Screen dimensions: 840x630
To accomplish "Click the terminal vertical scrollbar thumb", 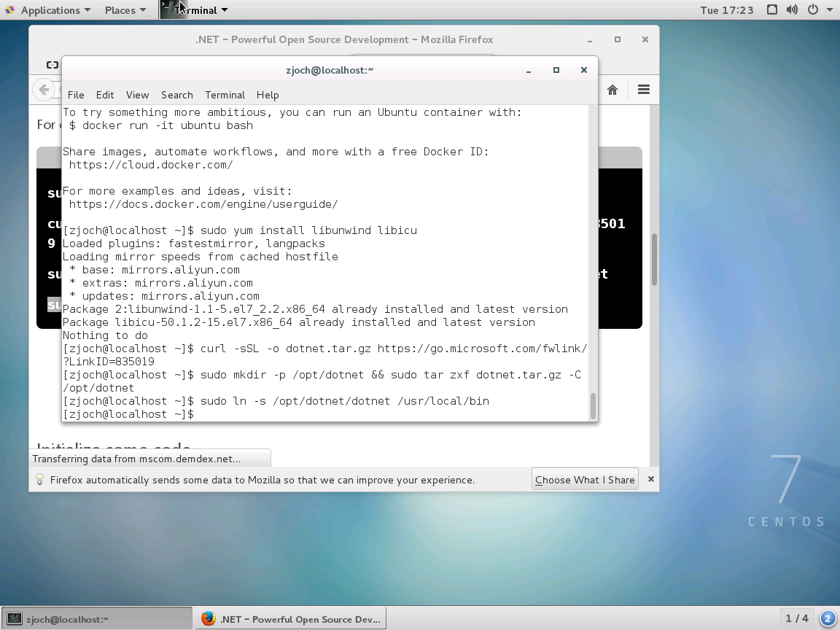I will coord(593,407).
